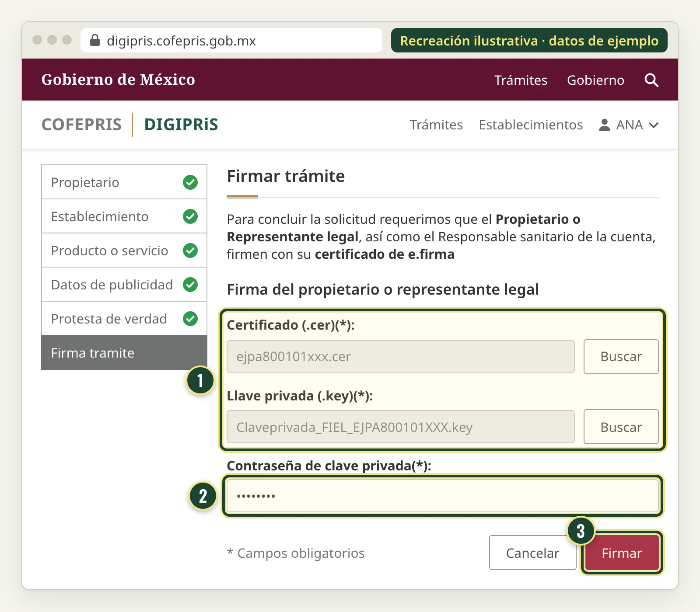Click the DIGIPRiS logo
The width and height of the screenshot is (700, 612).
pos(181,125)
